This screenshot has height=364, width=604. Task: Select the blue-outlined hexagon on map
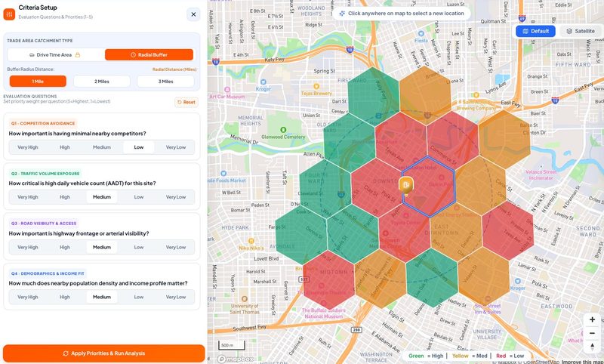(x=429, y=187)
